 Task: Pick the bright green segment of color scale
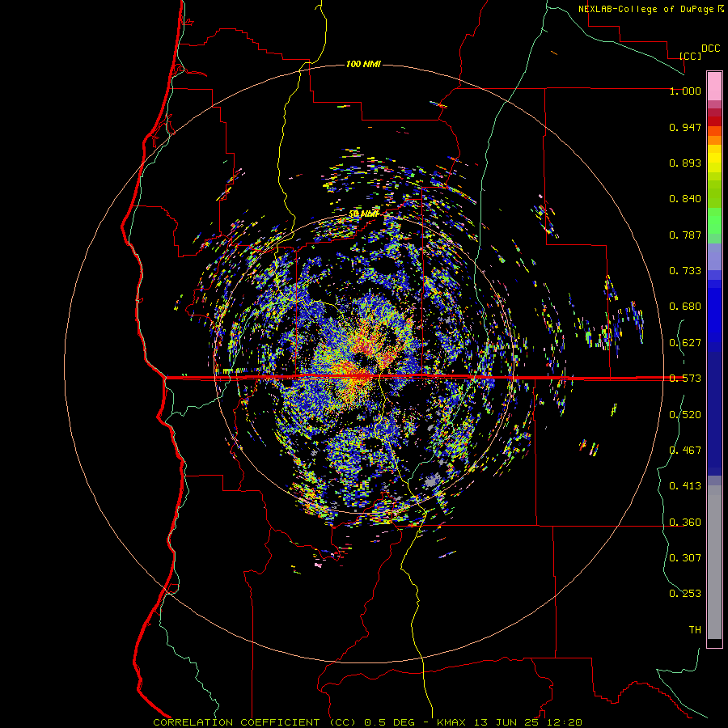click(714, 221)
